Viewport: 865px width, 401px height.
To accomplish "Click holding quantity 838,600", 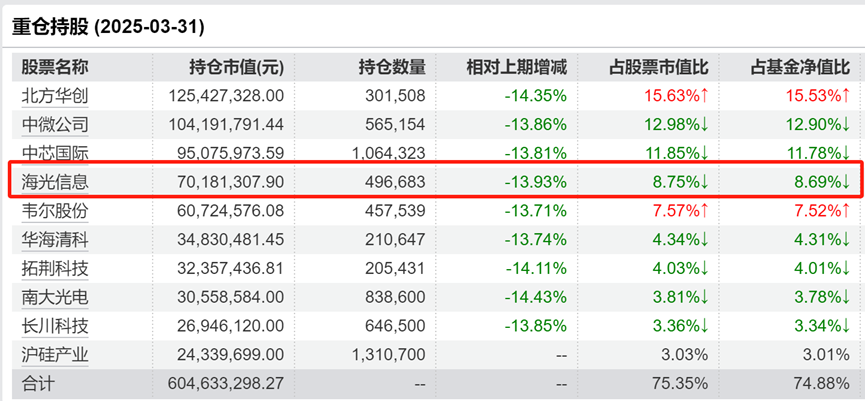I will click(395, 297).
